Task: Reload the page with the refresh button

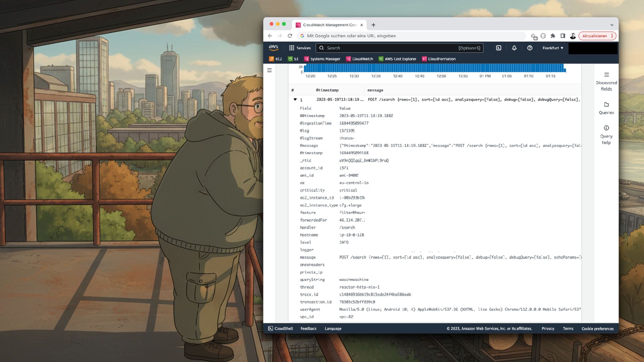Action: click(290, 36)
